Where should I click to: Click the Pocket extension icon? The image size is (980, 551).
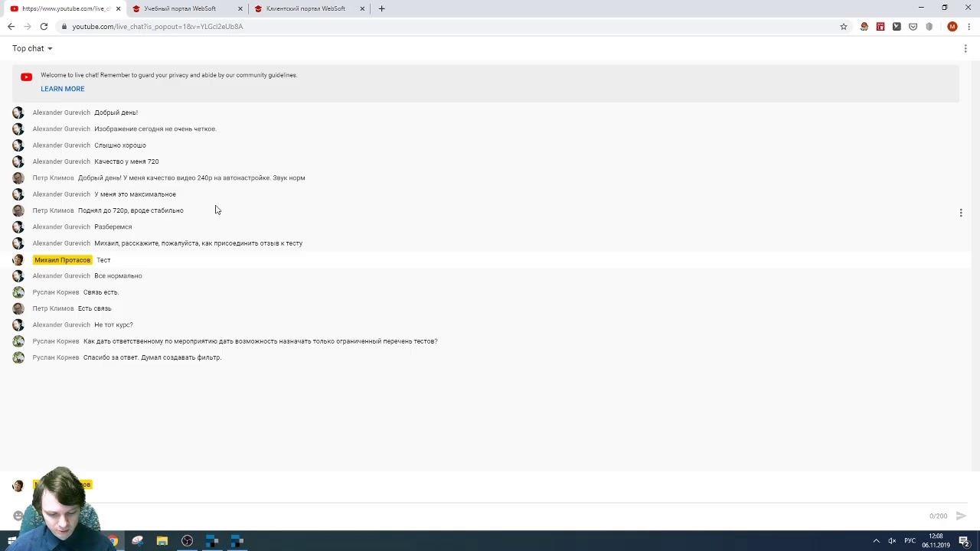[913, 26]
